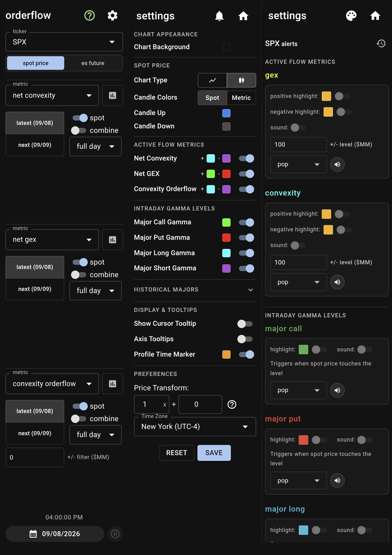Open the palette appearance icon
The width and height of the screenshot is (392, 555).
(x=351, y=16)
